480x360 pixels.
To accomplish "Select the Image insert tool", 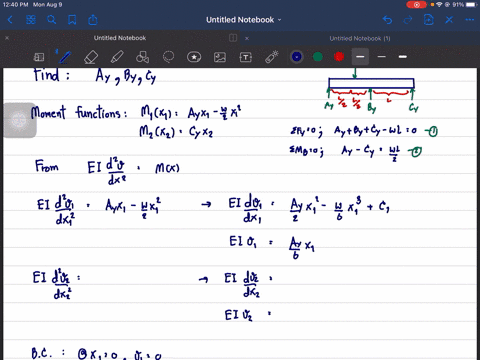I will 220,57.
